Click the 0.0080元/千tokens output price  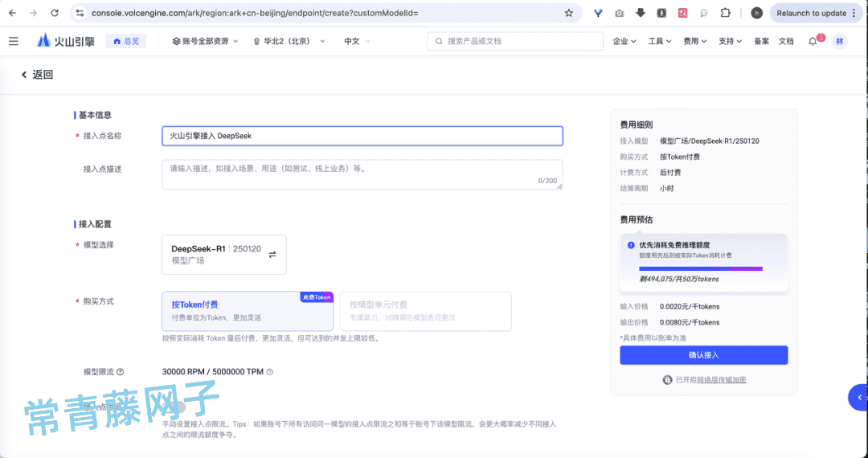(690, 322)
